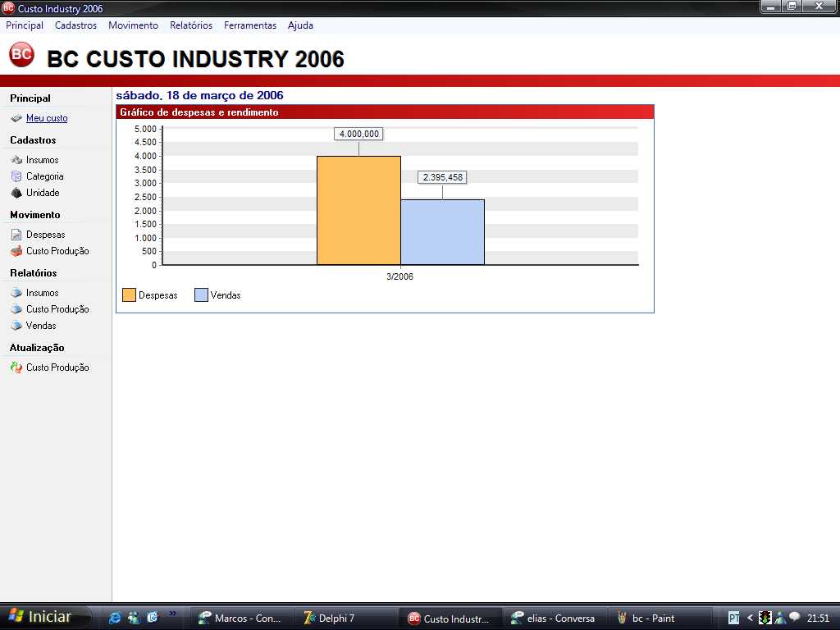Click the Vendas report icon
Viewport: 840px width, 630px height.
click(x=16, y=326)
